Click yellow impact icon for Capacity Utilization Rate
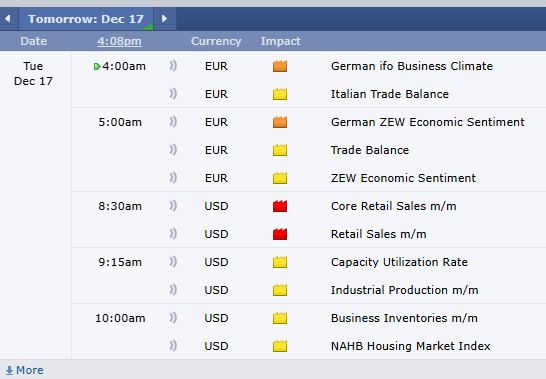The height and width of the screenshot is (379, 546). tap(280, 262)
